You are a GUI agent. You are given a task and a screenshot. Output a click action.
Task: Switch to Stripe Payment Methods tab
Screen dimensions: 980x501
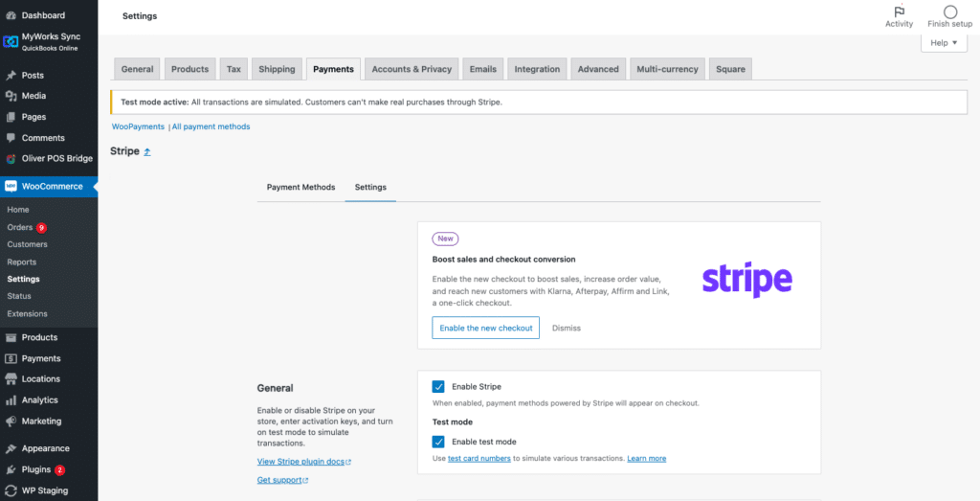pyautogui.click(x=301, y=187)
